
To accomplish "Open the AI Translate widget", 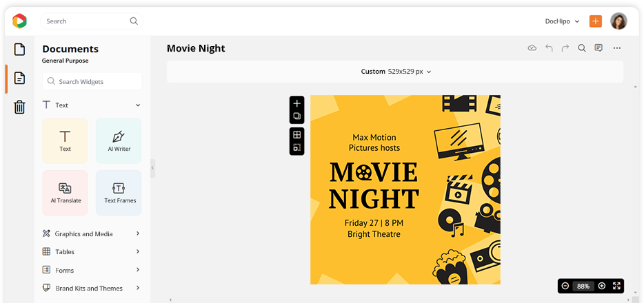I will pyautogui.click(x=65, y=193).
